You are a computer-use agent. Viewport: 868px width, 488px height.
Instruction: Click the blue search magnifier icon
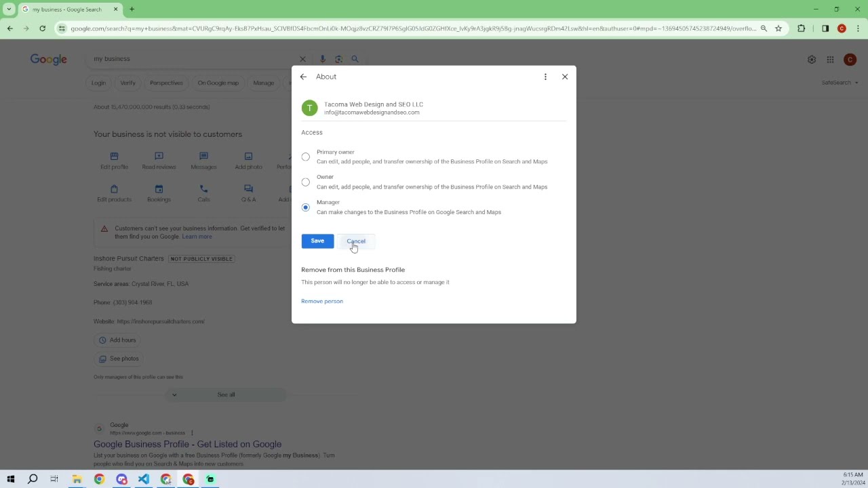tap(355, 59)
